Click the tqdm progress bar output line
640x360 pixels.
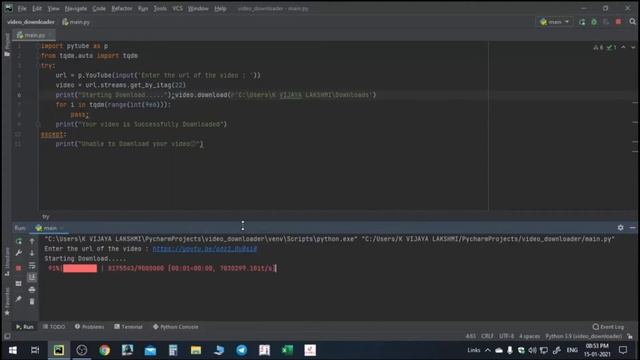[x=162, y=268]
